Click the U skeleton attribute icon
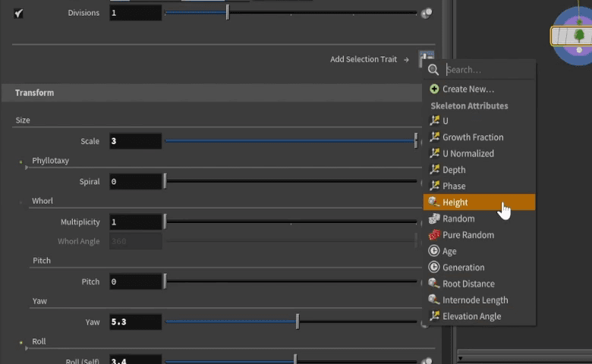The height and width of the screenshot is (364, 592). pos(434,121)
